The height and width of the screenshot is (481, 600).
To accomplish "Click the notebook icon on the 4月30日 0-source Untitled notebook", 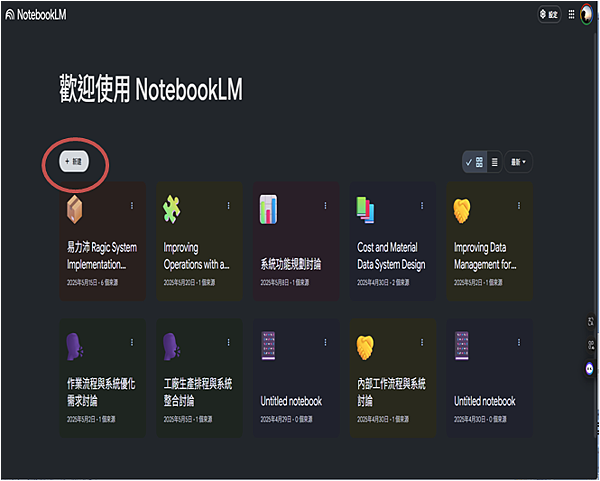I will tap(462, 346).
